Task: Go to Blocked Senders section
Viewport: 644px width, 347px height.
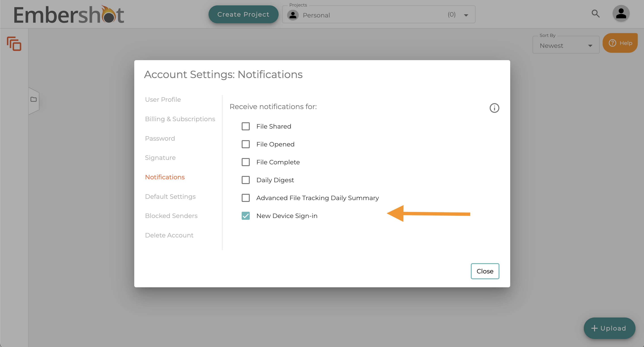Action: [x=171, y=216]
